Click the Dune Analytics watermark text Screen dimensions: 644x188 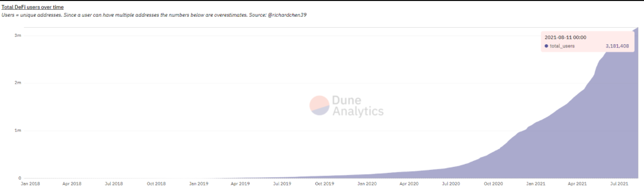(358, 106)
